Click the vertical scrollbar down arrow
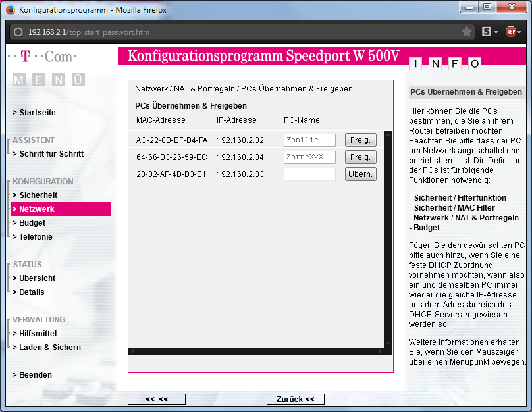 click(x=388, y=344)
